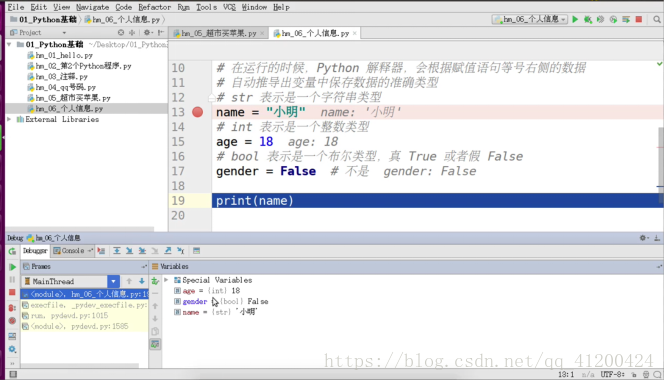665x381 pixels.
Task: Expand Special Variables node
Action: [x=166, y=280]
